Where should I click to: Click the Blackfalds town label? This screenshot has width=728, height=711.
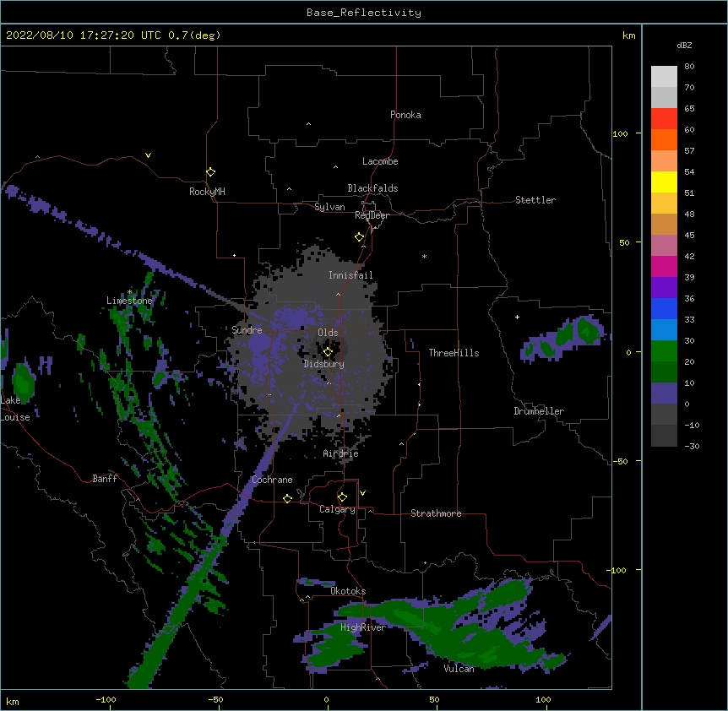click(x=372, y=188)
